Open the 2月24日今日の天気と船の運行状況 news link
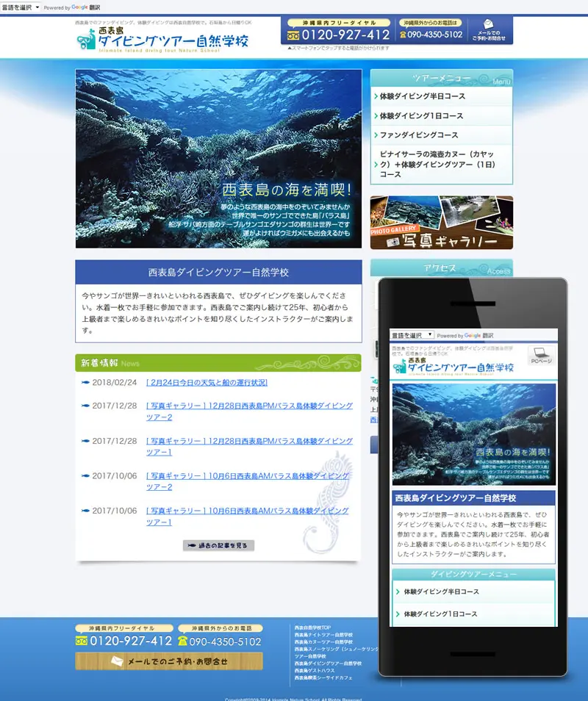 (x=207, y=383)
